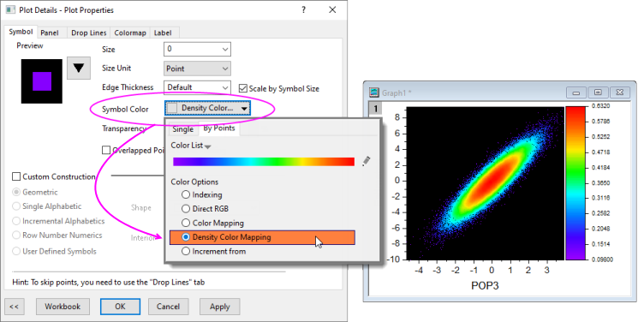The image size is (644, 322).
Task: Open the By Points tab in color popup
Action: (219, 128)
